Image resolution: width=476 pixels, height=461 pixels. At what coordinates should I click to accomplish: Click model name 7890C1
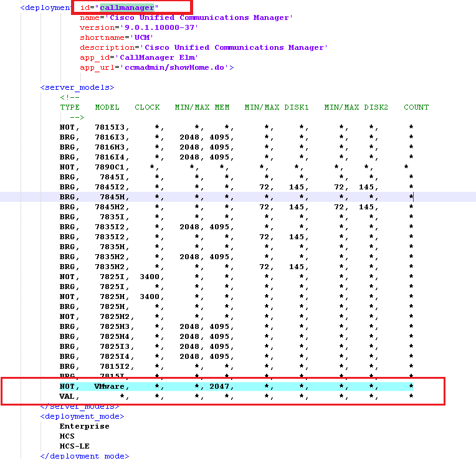pyautogui.click(x=110, y=168)
